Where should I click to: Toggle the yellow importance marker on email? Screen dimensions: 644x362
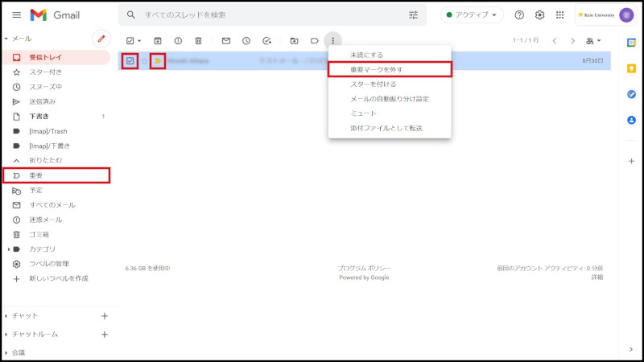click(x=158, y=60)
